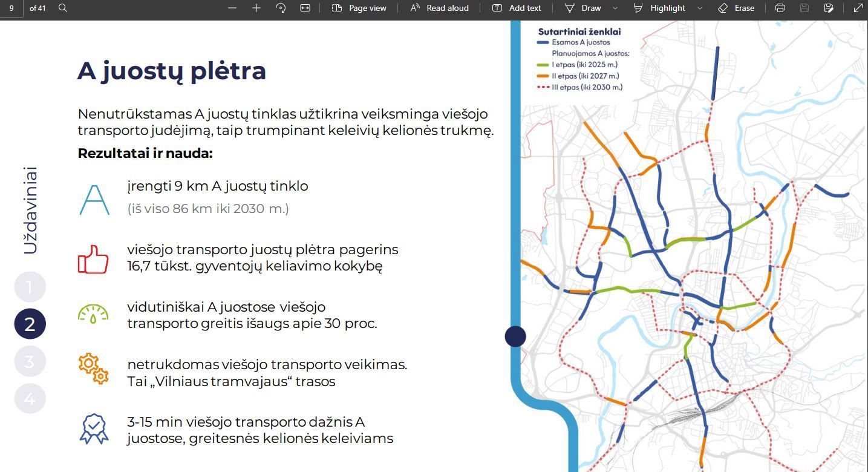Toggle fit to width view
The height and width of the screenshot is (472, 868).
click(305, 8)
